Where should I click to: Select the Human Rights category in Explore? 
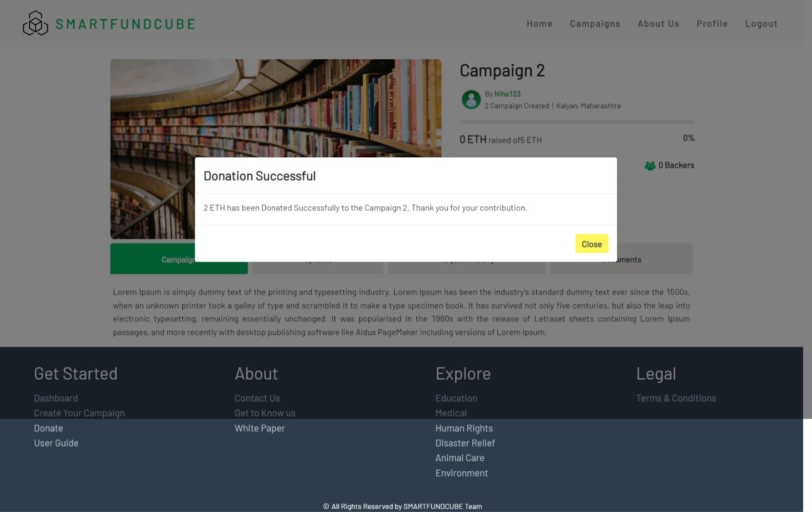(464, 428)
